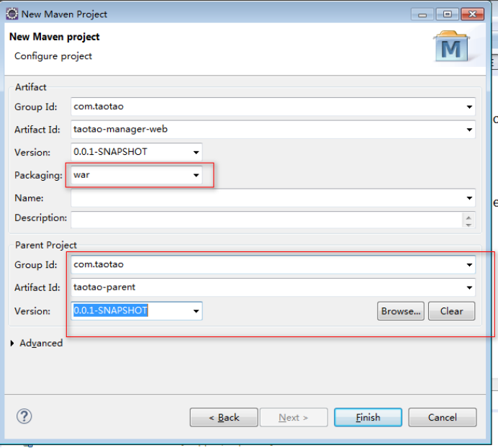Open the Parent Project Version dropdown arrow
498x448 pixels.
tap(196, 311)
